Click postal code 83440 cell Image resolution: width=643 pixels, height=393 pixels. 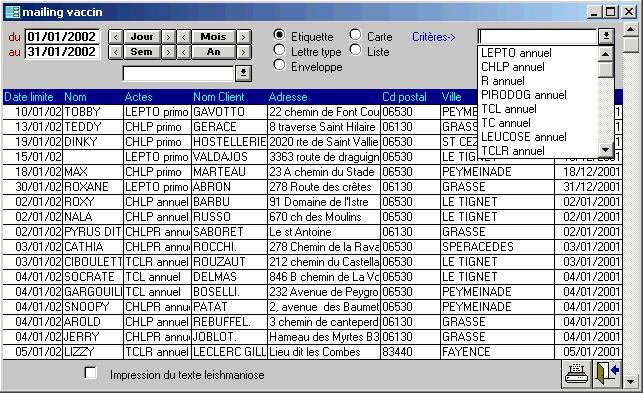[410, 352]
